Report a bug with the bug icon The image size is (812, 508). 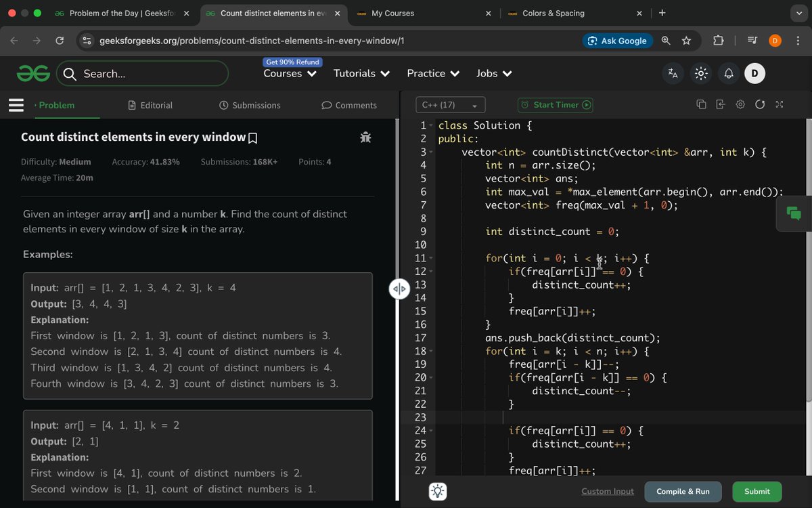(x=365, y=137)
